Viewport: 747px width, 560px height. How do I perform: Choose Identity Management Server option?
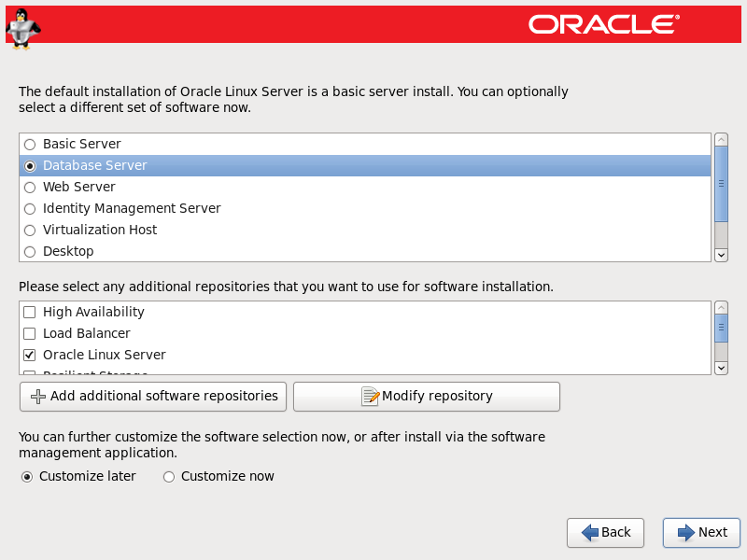30,209
